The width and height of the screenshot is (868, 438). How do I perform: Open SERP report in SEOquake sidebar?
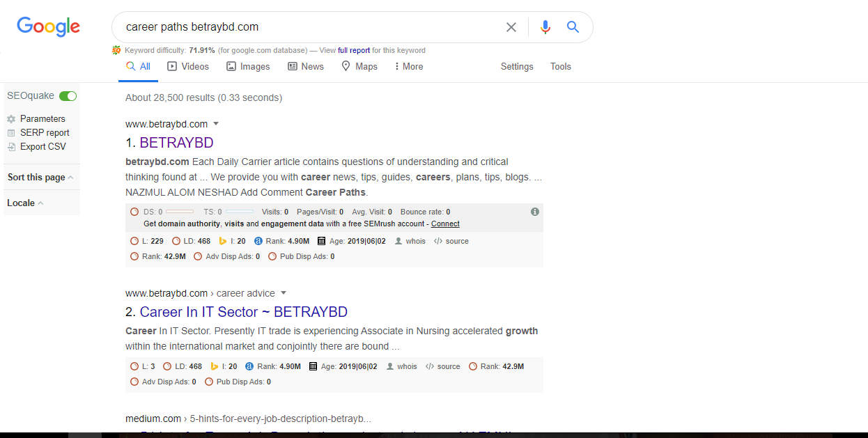tap(38, 133)
